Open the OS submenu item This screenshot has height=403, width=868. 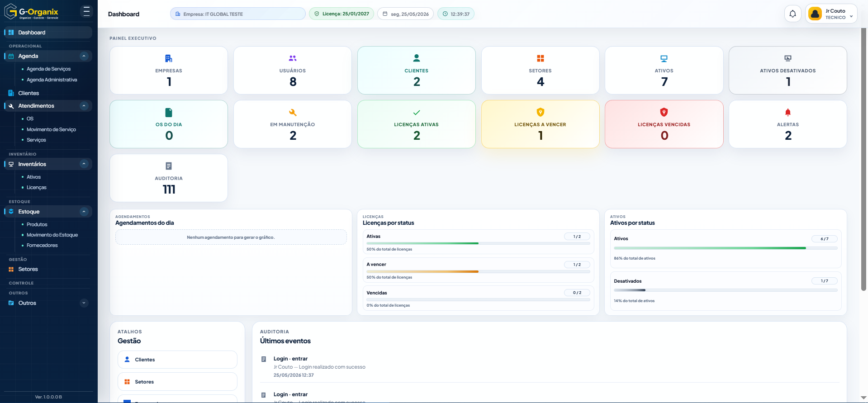click(x=30, y=119)
